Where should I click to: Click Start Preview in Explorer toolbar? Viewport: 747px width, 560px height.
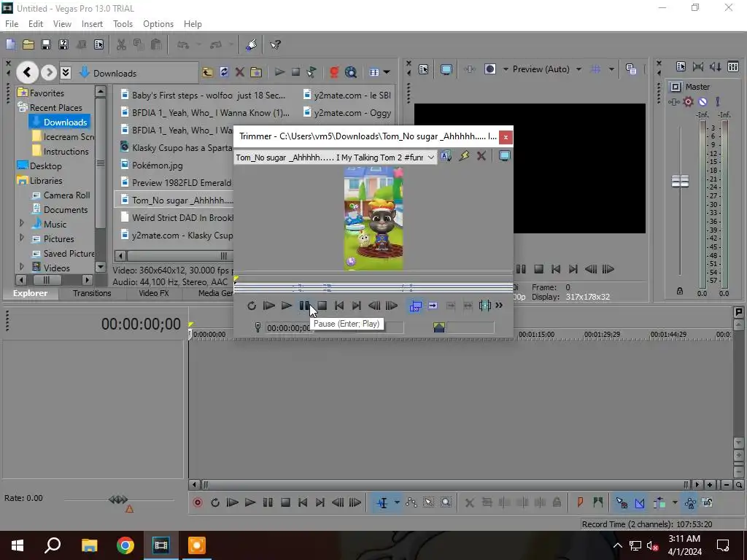(x=279, y=72)
